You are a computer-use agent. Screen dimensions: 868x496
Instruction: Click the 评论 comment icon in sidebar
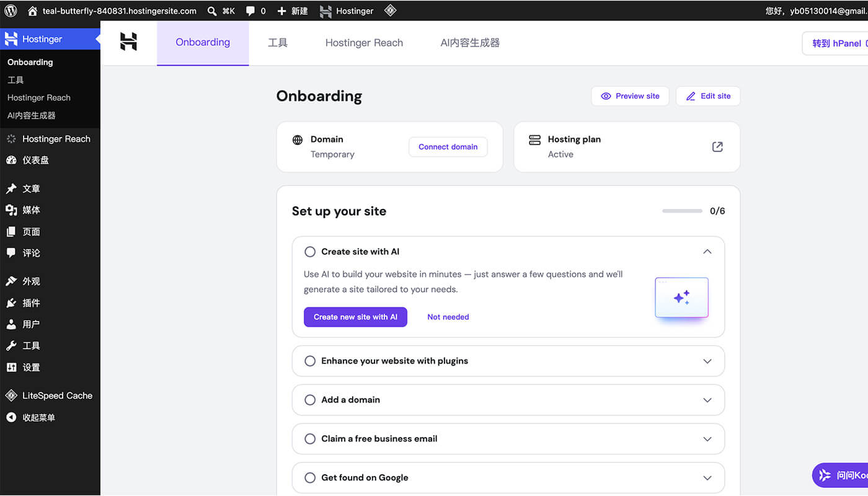tap(11, 253)
